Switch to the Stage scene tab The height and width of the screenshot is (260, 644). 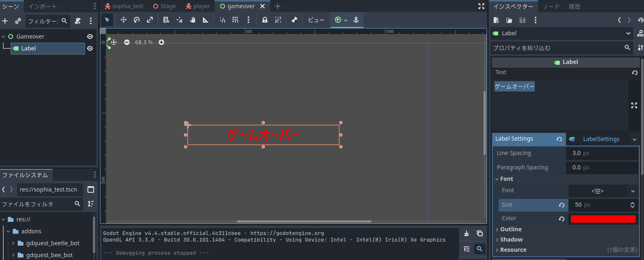coord(164,6)
